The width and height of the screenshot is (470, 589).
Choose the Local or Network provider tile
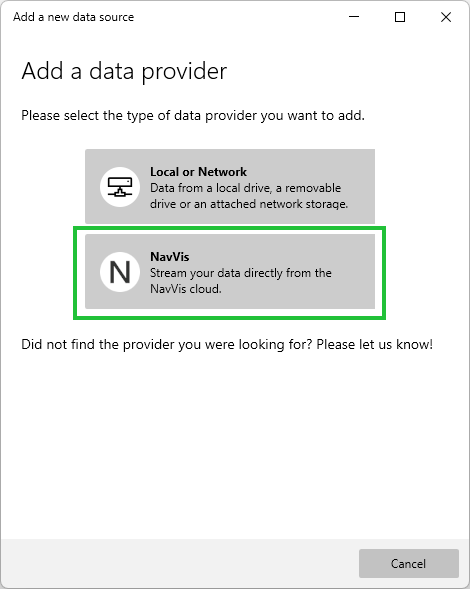(x=230, y=186)
